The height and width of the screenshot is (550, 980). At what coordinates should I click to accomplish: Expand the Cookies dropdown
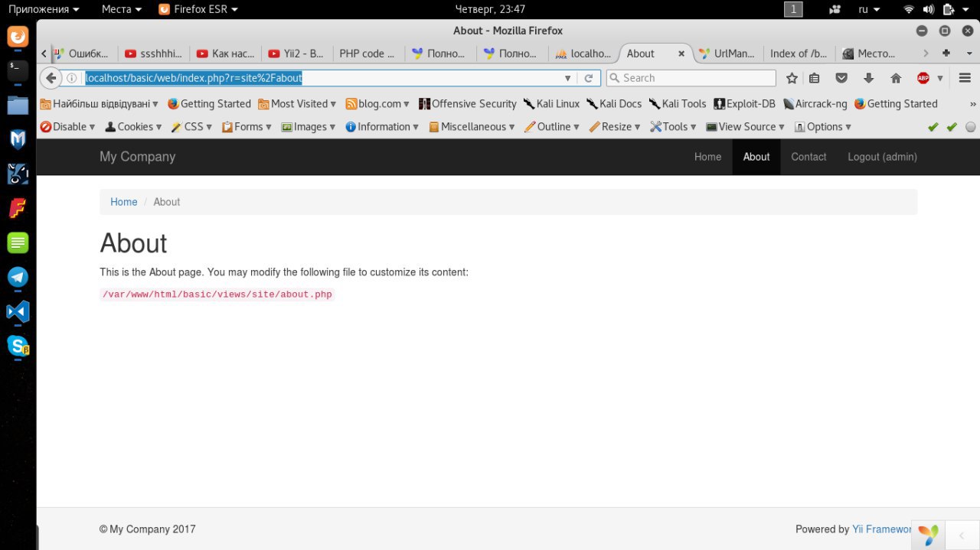click(133, 127)
